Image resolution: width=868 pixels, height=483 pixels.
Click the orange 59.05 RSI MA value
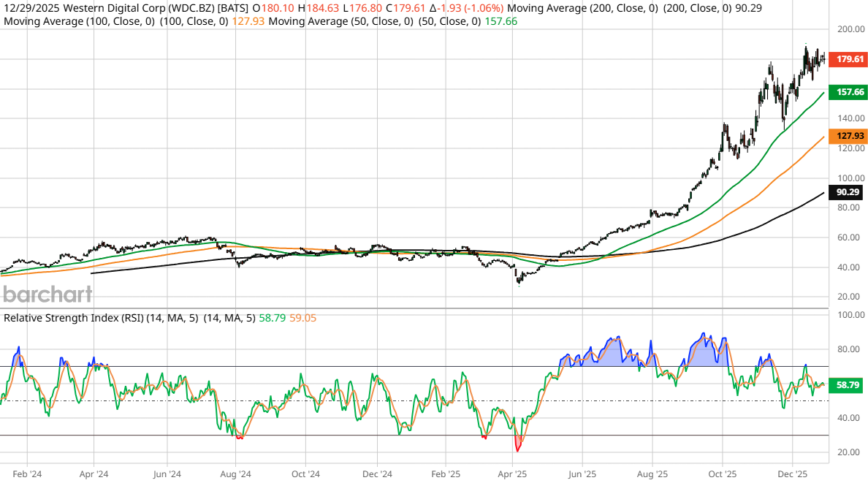(x=302, y=317)
